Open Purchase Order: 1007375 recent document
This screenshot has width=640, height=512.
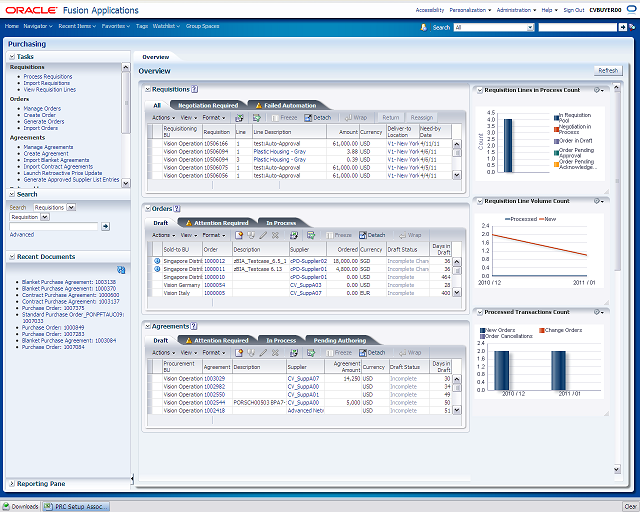click(x=53, y=308)
